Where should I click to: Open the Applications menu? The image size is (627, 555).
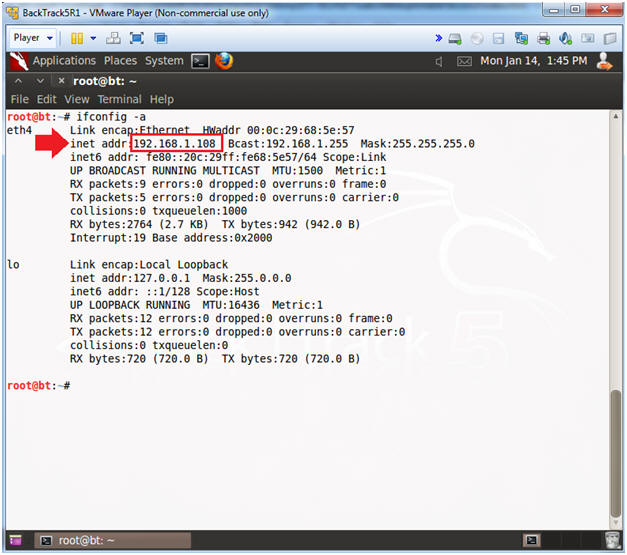pos(64,61)
